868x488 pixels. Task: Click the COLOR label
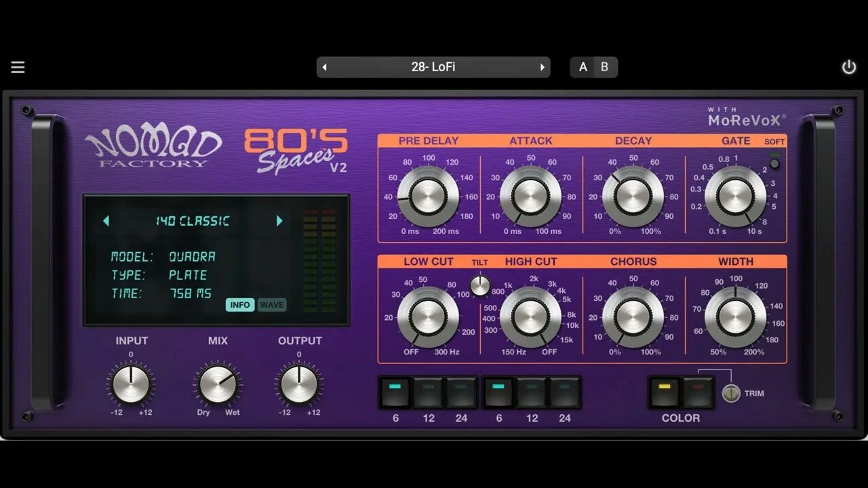point(681,418)
